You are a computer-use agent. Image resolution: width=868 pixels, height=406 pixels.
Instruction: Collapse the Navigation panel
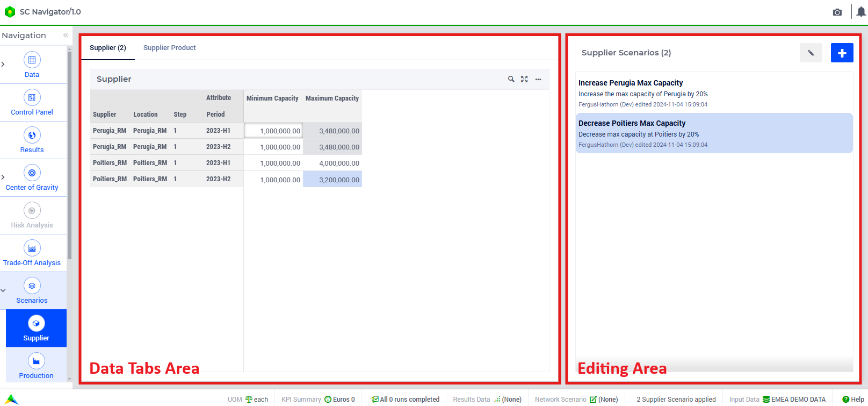click(x=66, y=35)
